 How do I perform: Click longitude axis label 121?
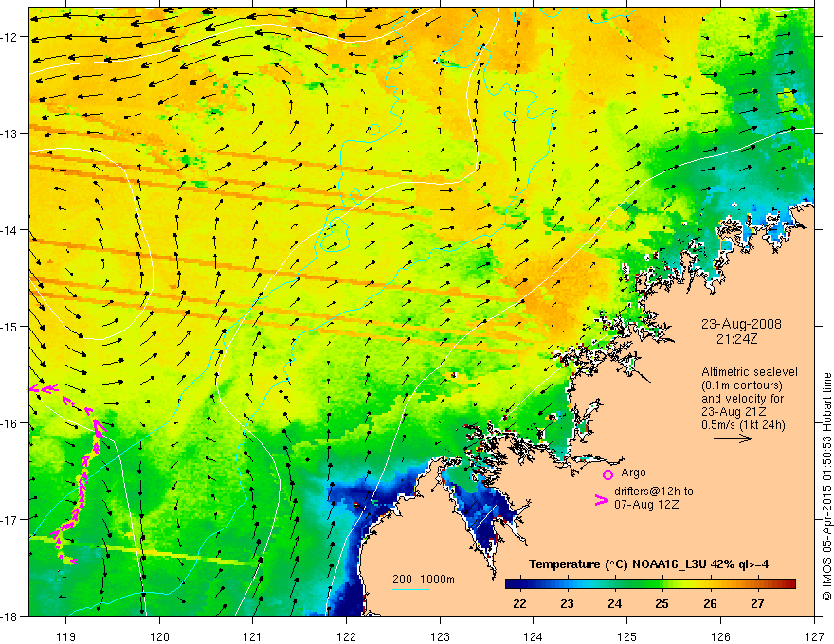click(x=253, y=636)
